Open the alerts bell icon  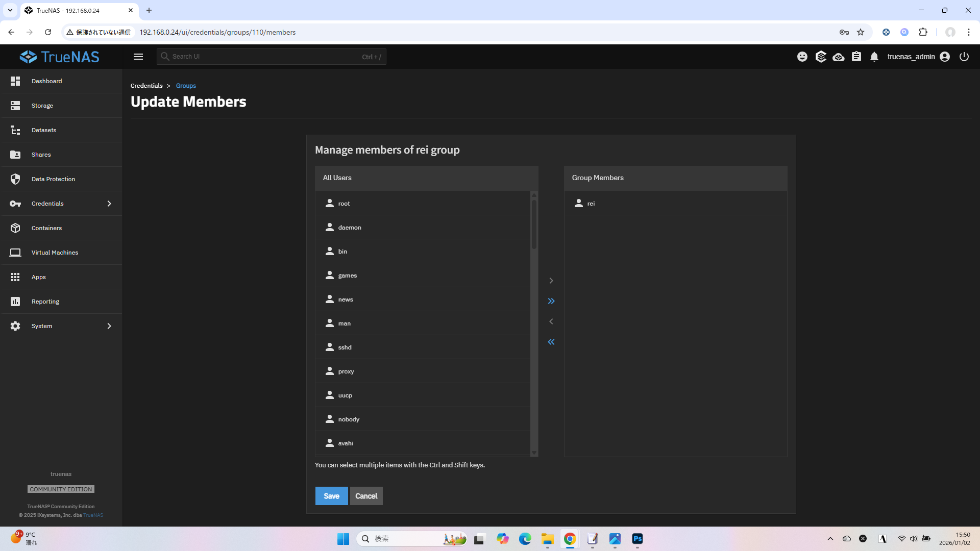tap(874, 57)
